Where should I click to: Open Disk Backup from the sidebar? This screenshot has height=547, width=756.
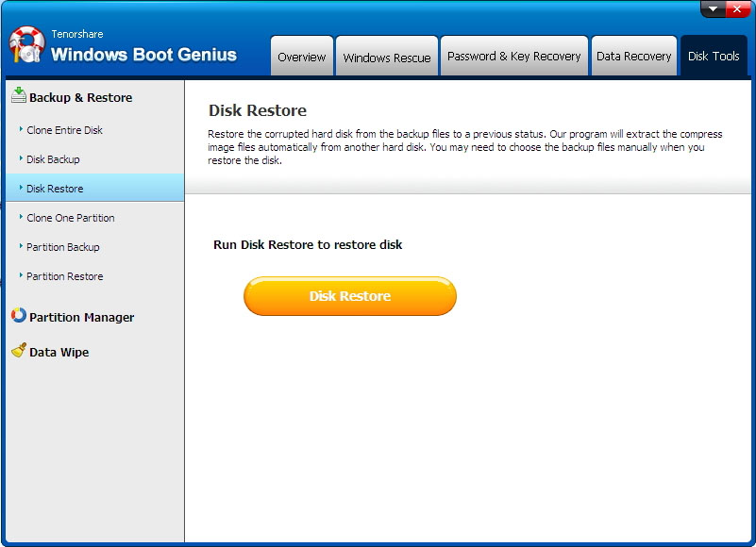pyautogui.click(x=53, y=159)
